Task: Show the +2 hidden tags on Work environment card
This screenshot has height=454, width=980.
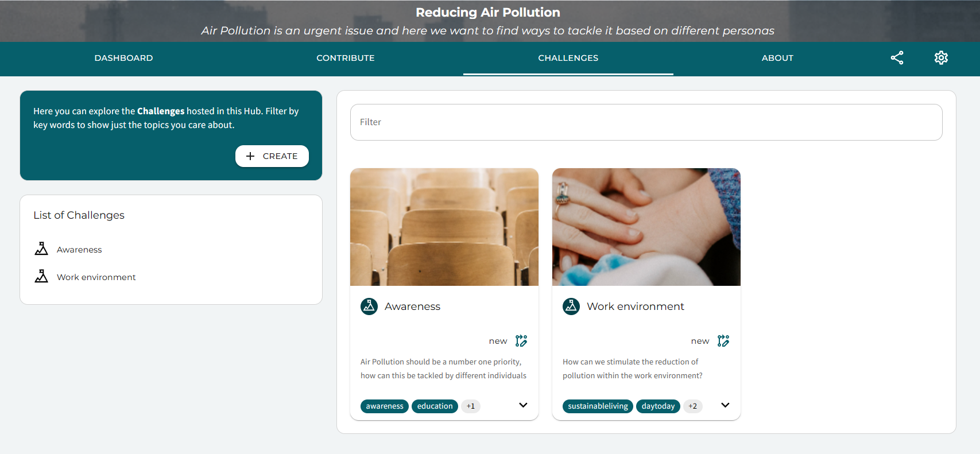Action: click(x=693, y=406)
